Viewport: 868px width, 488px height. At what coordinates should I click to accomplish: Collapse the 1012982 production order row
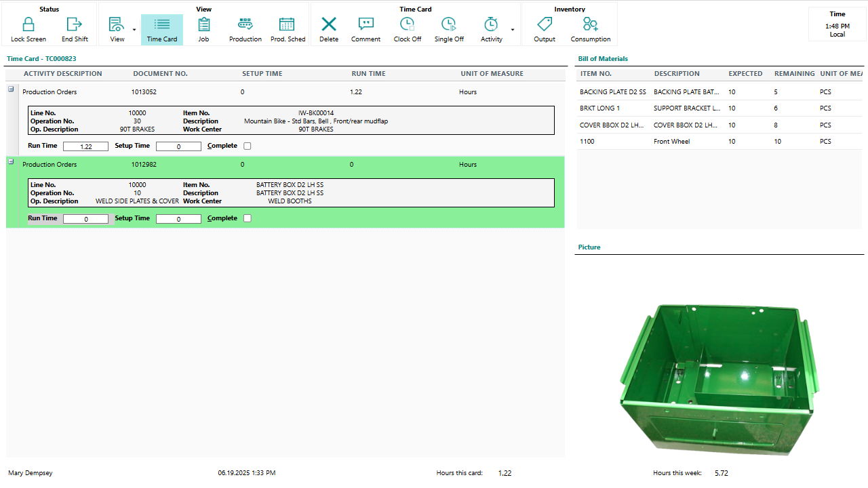pos(11,161)
